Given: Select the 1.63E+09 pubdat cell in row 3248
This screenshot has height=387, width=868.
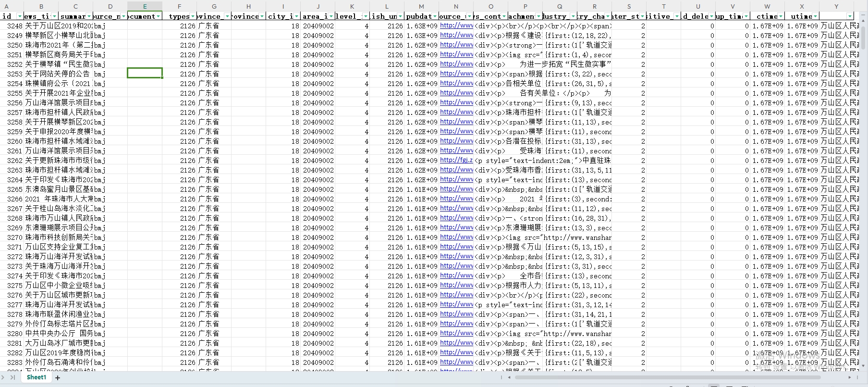Looking at the screenshot, I should coord(421,25).
